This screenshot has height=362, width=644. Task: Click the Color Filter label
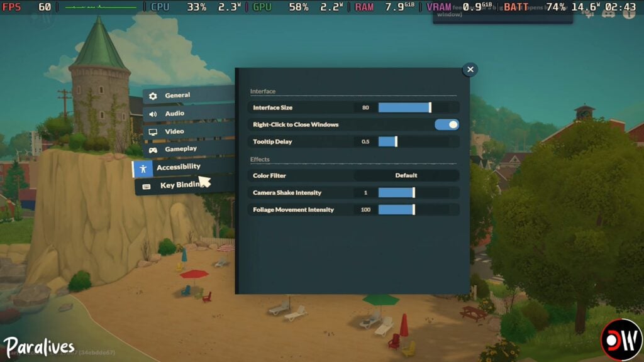click(x=269, y=176)
